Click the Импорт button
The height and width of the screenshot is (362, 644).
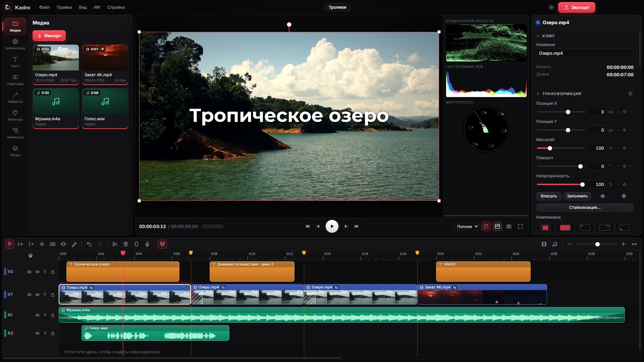pyautogui.click(x=49, y=36)
